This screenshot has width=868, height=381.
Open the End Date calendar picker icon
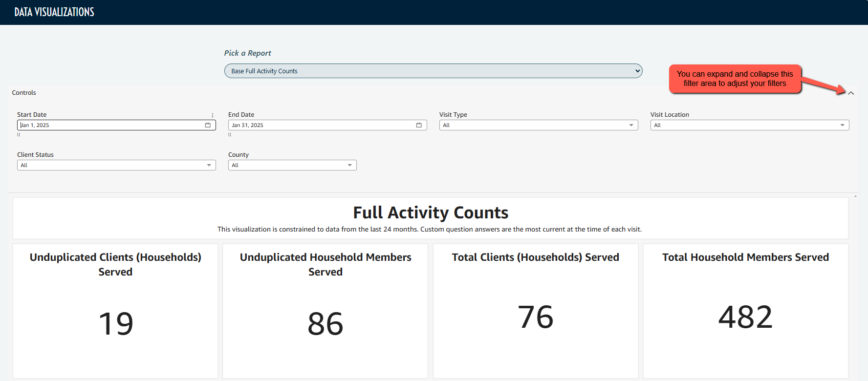[419, 125]
